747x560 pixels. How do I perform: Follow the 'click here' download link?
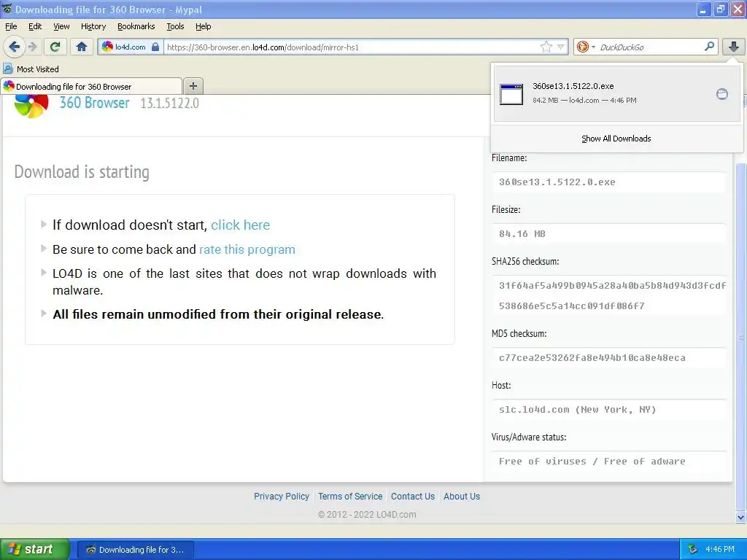coord(241,225)
